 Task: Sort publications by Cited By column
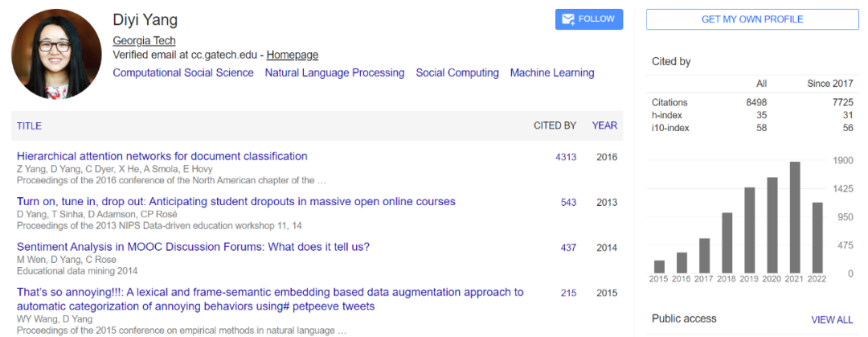pos(555,125)
